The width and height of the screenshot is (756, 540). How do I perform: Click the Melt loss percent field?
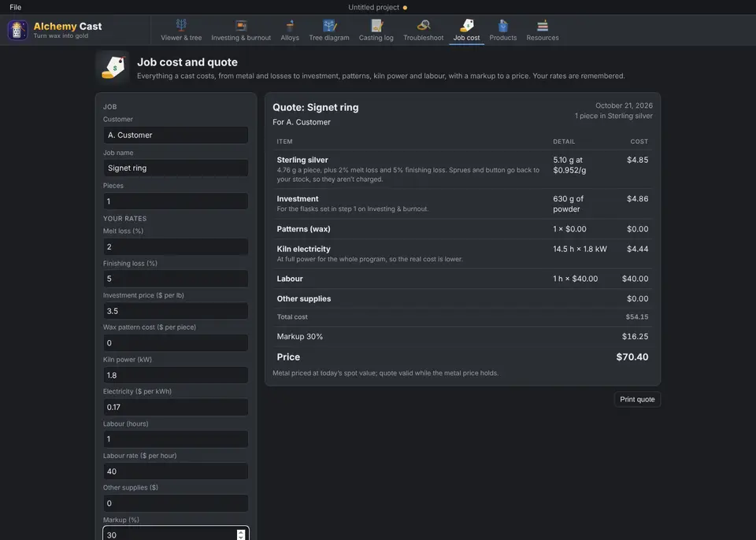(x=176, y=246)
